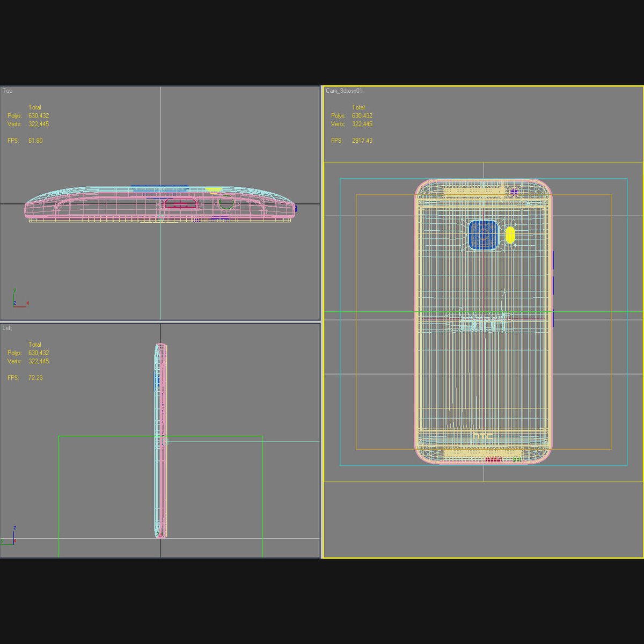This screenshot has height=644, width=644.
Task: Select the FPS value 2917.43 in camera viewport
Action: point(362,141)
